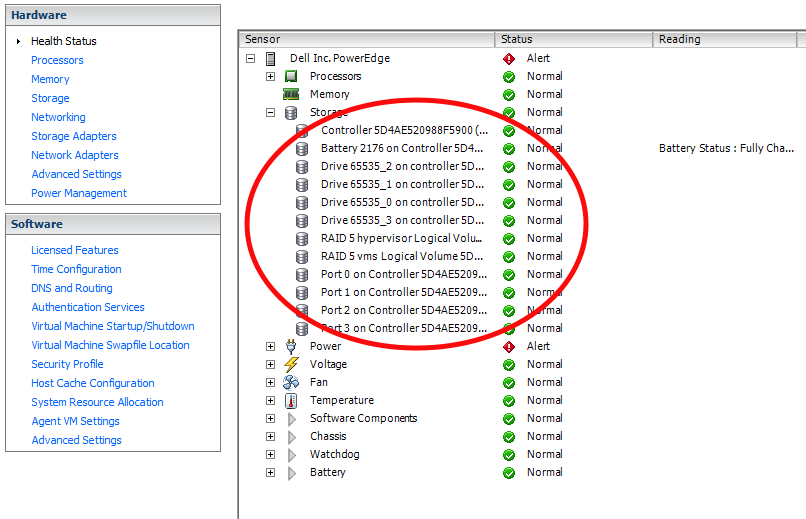Expand the Fan node

[x=270, y=382]
